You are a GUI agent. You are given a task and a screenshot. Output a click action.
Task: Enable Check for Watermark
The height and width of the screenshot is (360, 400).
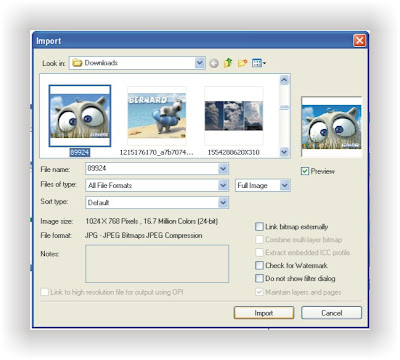(259, 265)
